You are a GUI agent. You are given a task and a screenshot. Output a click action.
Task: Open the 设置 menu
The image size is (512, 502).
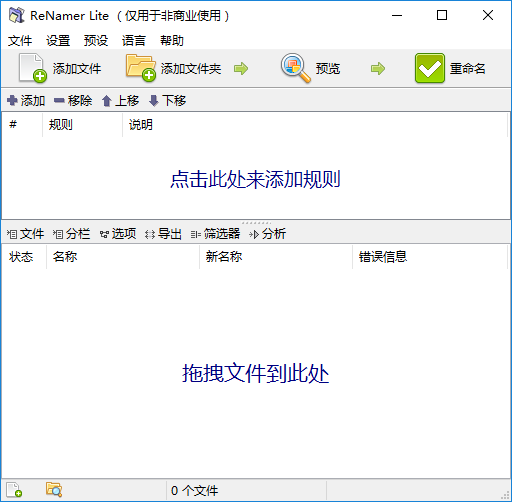(58, 41)
